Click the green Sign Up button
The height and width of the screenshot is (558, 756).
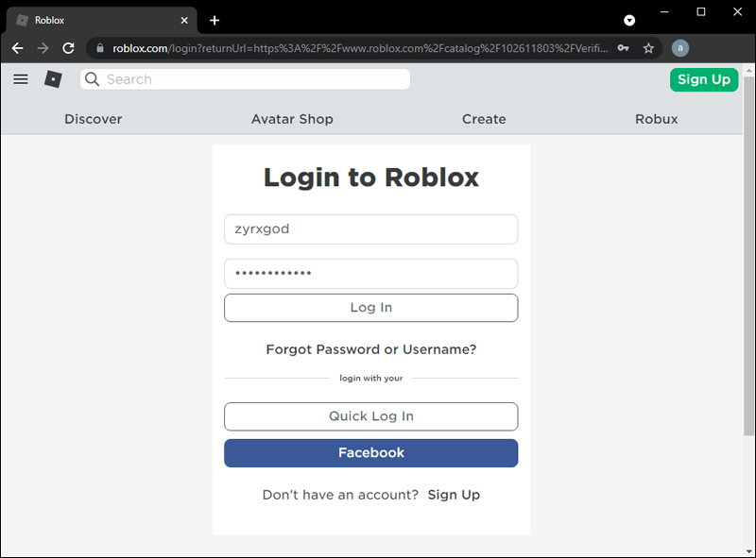pos(704,79)
